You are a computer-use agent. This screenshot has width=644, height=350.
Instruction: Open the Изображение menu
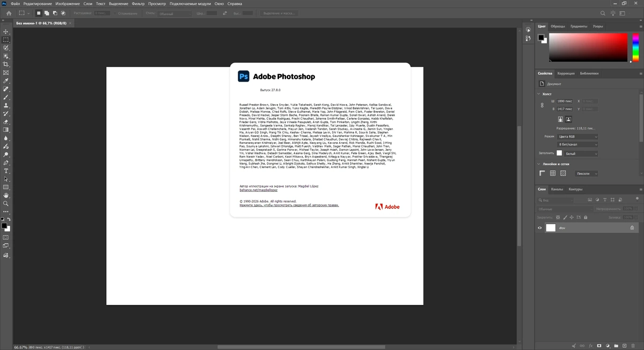click(x=68, y=3)
